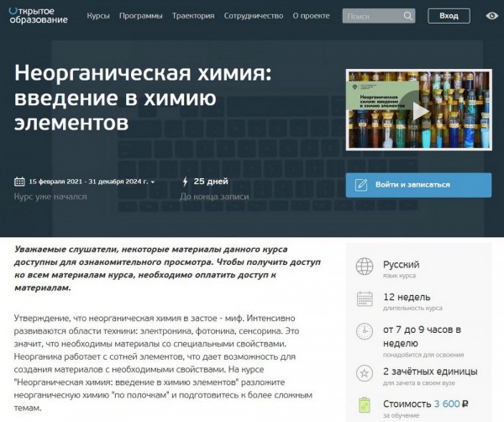The height and width of the screenshot is (422, 504).
Task: Click для зачета в своем вузе caption
Action: pos(419,383)
